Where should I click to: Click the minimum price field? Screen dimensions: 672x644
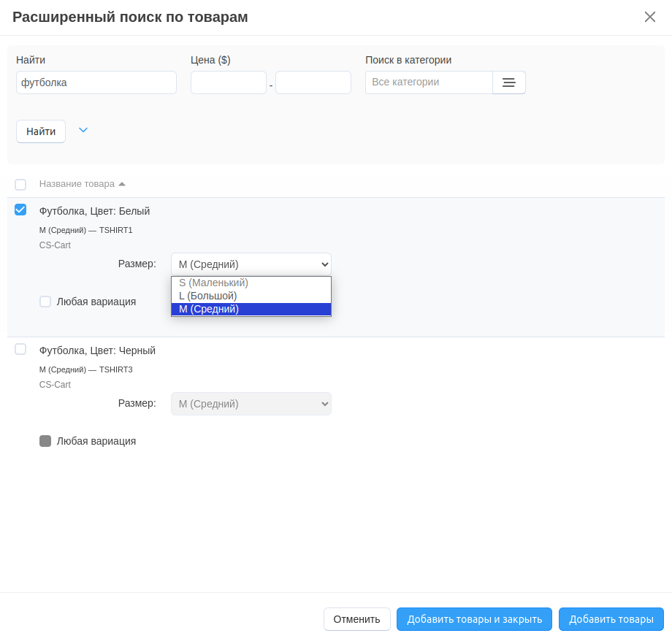228,83
